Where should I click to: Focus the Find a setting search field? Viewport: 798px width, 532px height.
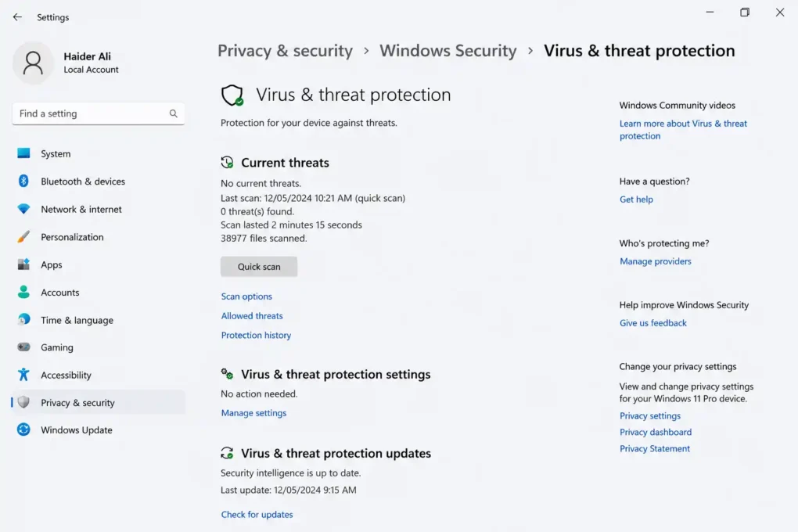(x=99, y=113)
